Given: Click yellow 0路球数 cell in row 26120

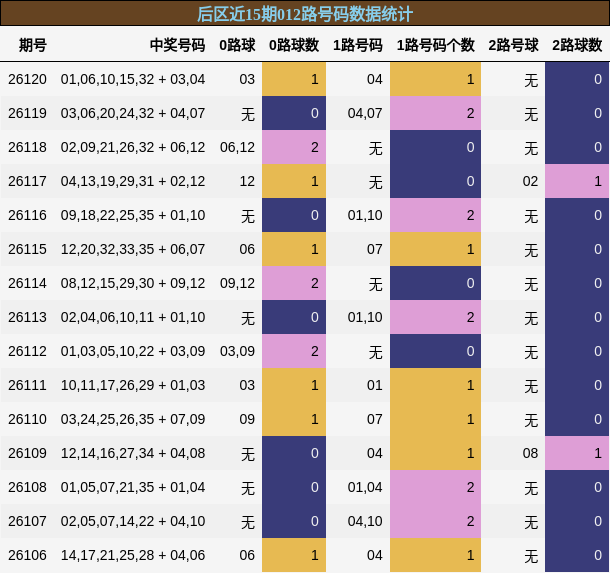Looking at the screenshot, I should click(x=294, y=79).
